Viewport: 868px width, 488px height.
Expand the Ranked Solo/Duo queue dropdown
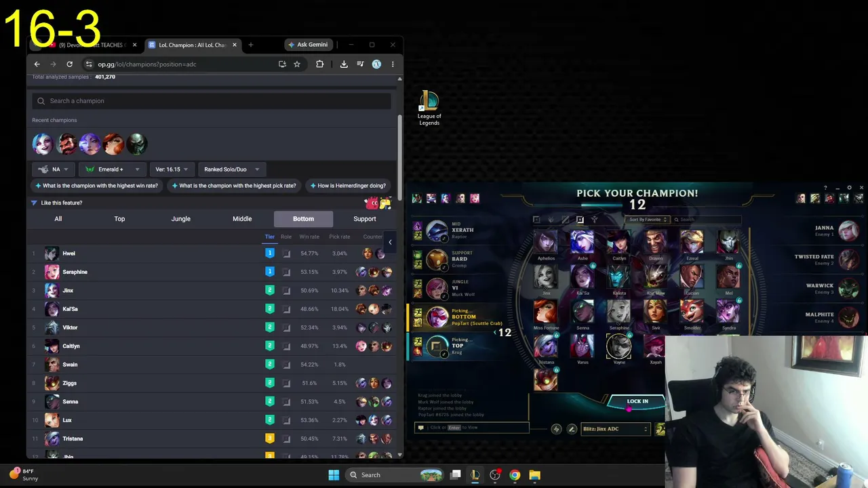[231, 169]
